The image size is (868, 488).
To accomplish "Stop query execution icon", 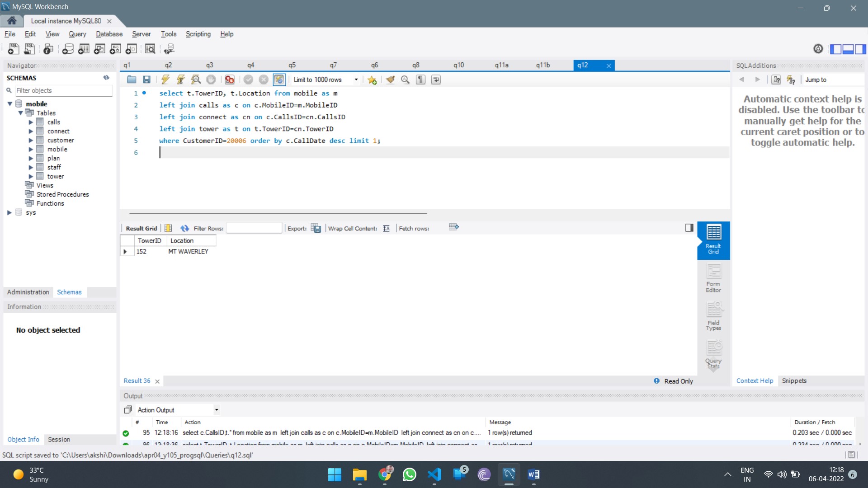I will pyautogui.click(x=211, y=80).
